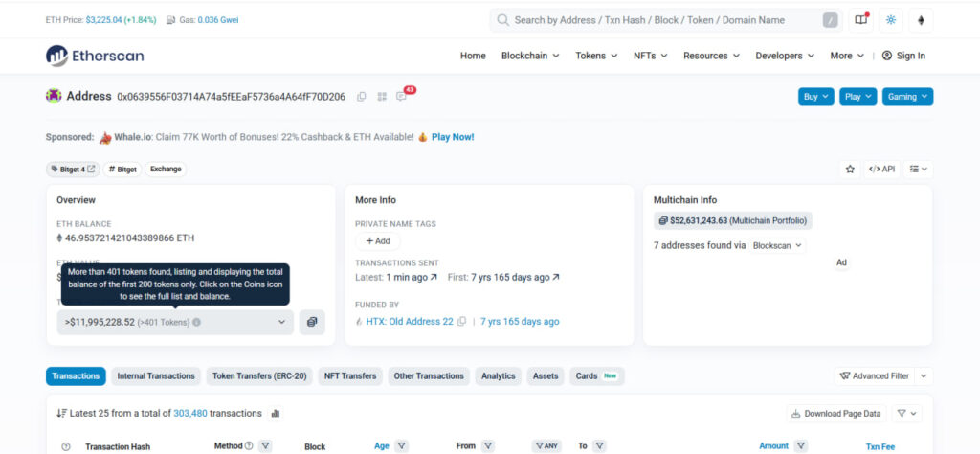Open first transaction 7 yrs 165 days ago
980x454 pixels.
516,277
